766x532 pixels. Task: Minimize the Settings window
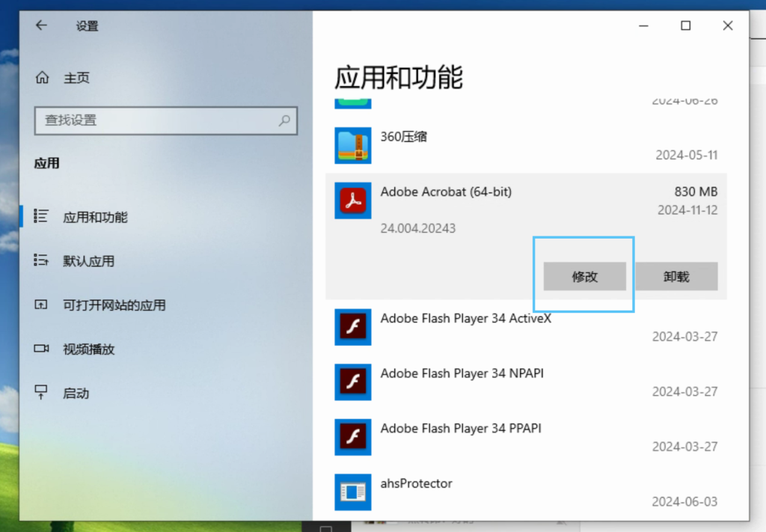tap(644, 25)
